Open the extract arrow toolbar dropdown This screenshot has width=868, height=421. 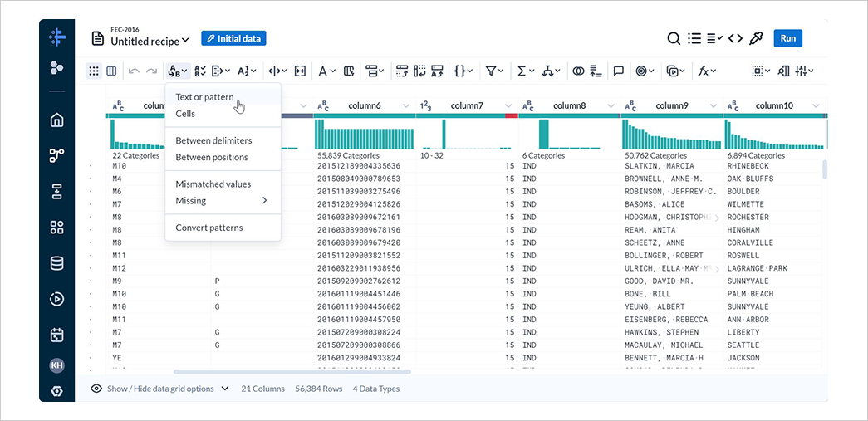[x=220, y=71]
